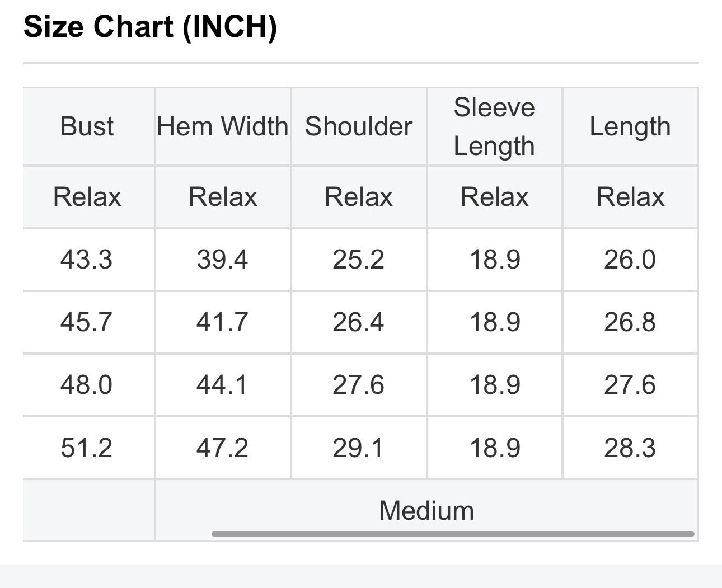The height and width of the screenshot is (588, 722).
Task: Click the hem width value 44.1
Action: [x=222, y=385]
